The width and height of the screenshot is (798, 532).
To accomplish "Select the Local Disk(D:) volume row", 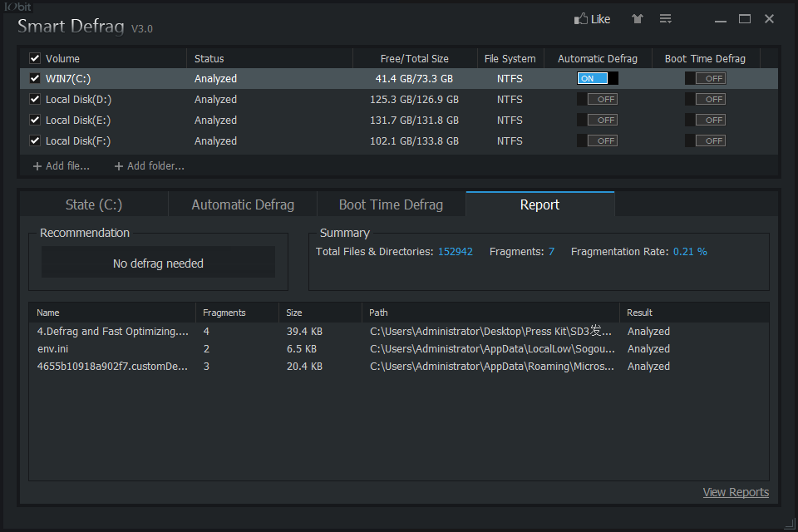I will tap(398, 99).
